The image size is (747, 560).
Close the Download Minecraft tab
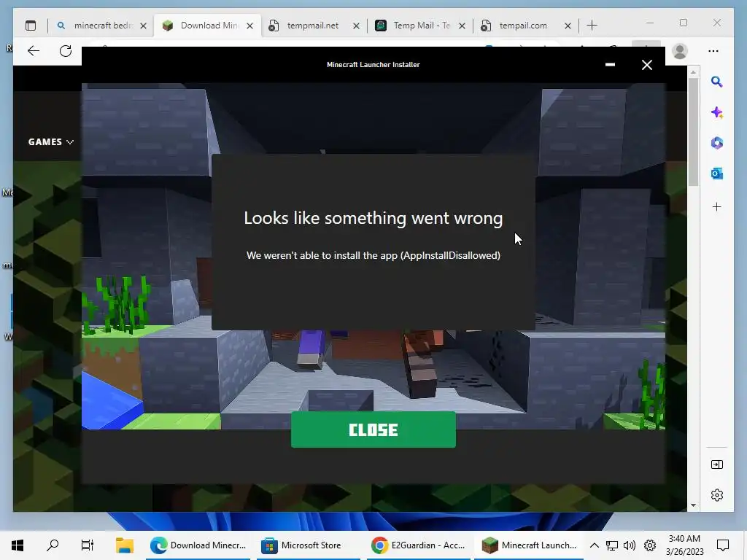[249, 26]
